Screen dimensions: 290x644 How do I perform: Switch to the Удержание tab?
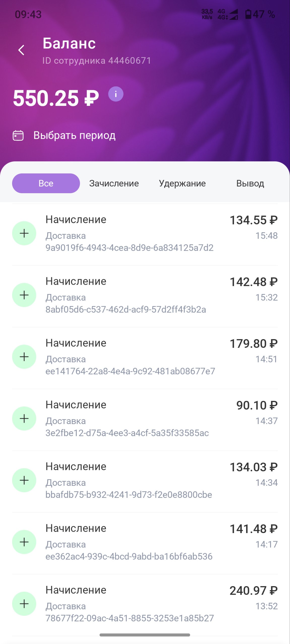click(182, 183)
